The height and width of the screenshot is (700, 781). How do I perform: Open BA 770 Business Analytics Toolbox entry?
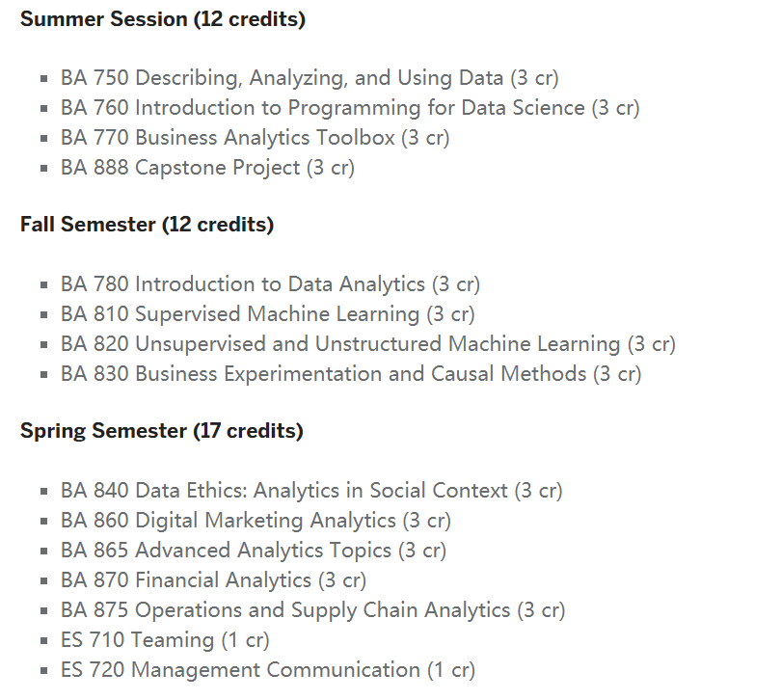(255, 138)
